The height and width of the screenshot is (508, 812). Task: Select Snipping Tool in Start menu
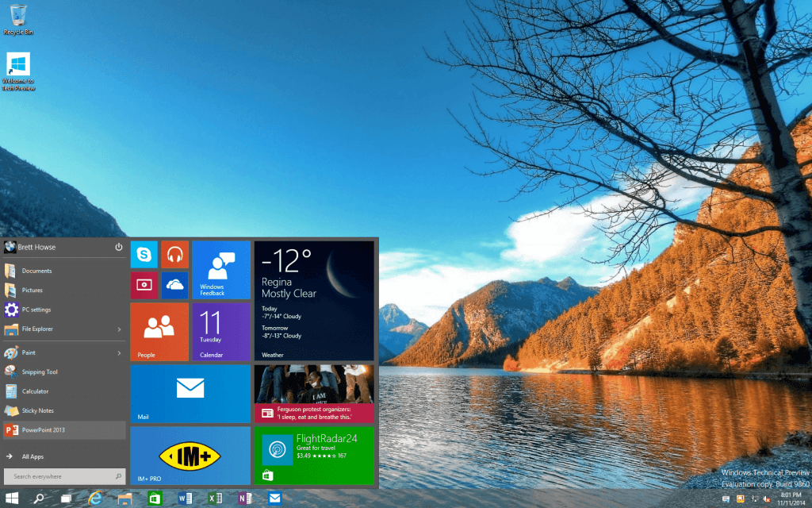click(x=40, y=371)
